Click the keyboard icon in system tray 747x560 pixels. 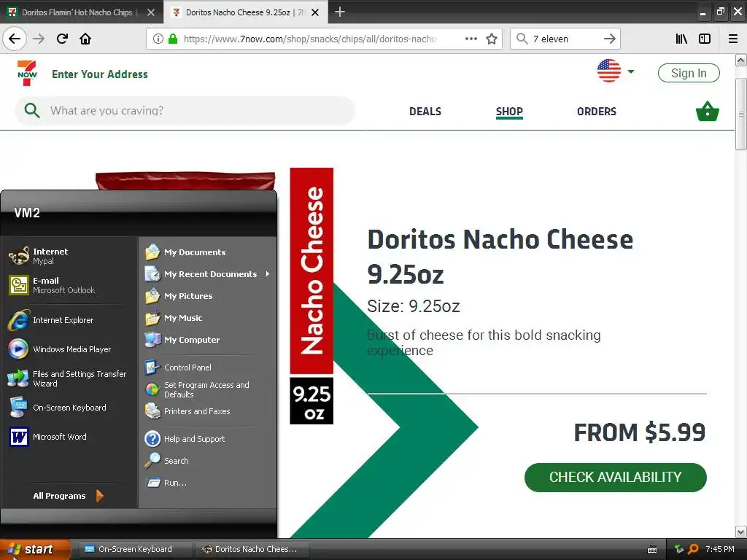[652, 550]
